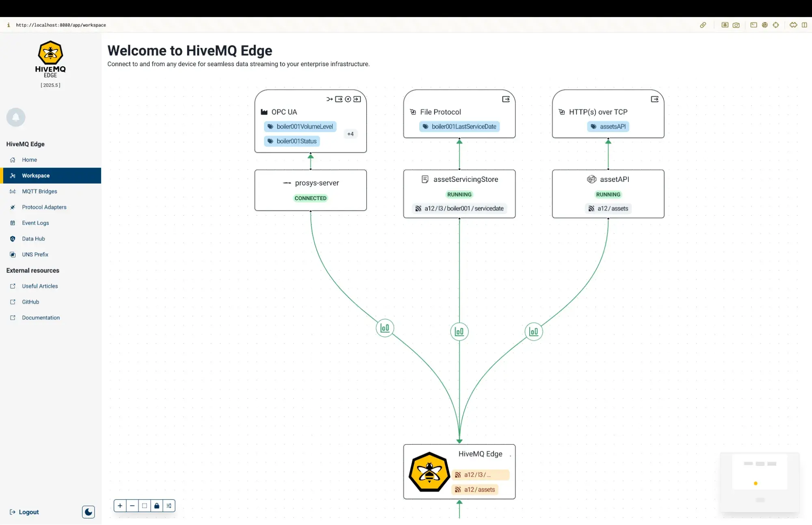The image size is (812, 525).
Task: Click the compass icon on OPC UA node
Action: click(348, 99)
